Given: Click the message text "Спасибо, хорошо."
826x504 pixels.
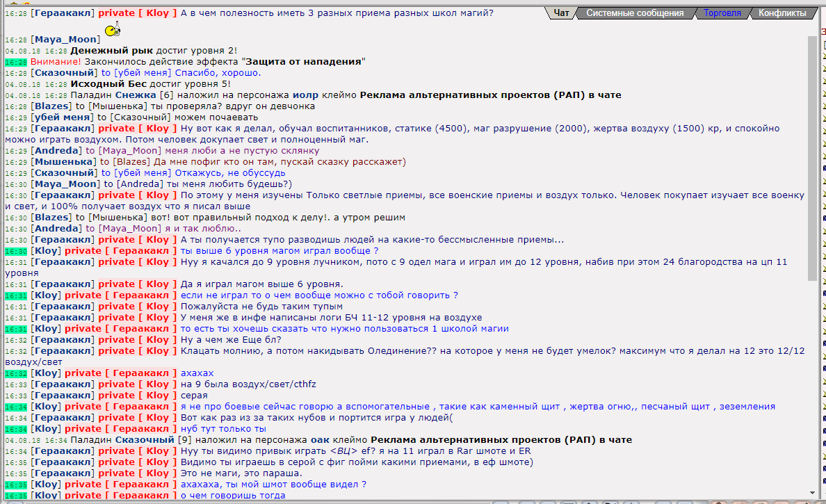Looking at the screenshot, I should coord(218,73).
